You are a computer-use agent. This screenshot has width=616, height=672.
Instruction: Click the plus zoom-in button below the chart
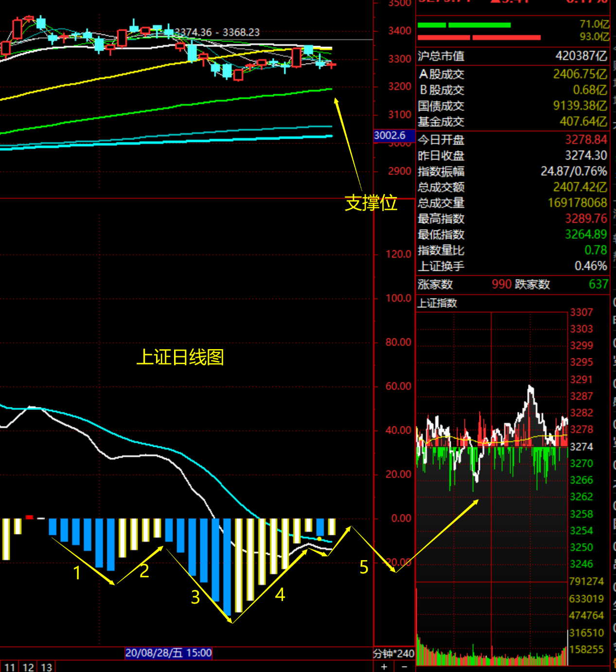click(384, 667)
